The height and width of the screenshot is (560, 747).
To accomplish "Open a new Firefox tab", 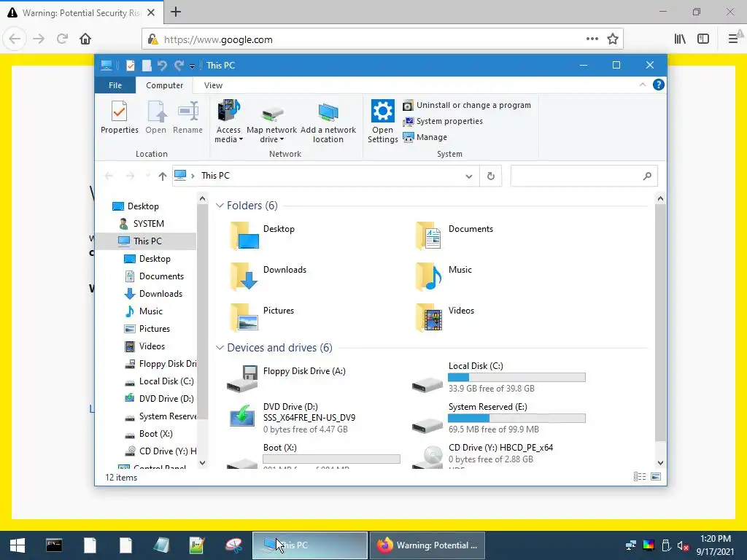I will pyautogui.click(x=176, y=12).
